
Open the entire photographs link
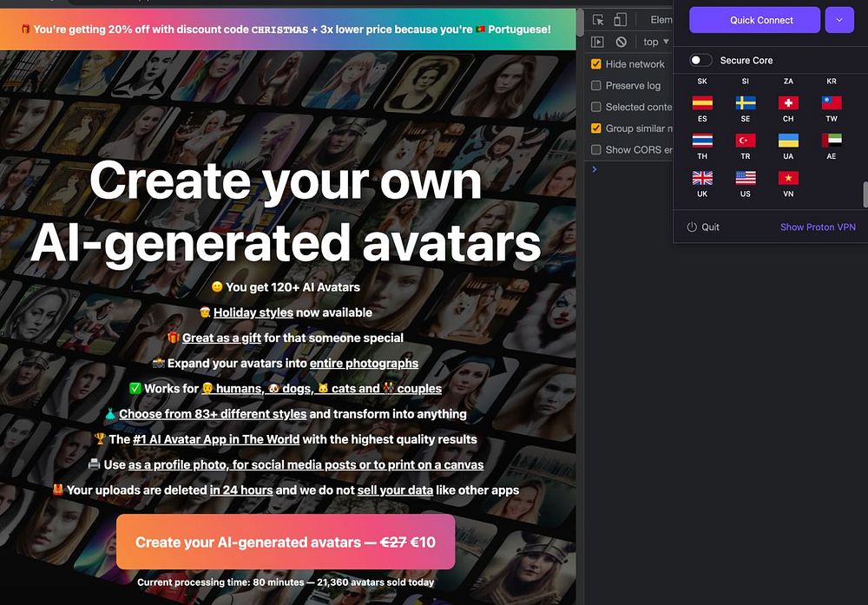[x=364, y=364]
